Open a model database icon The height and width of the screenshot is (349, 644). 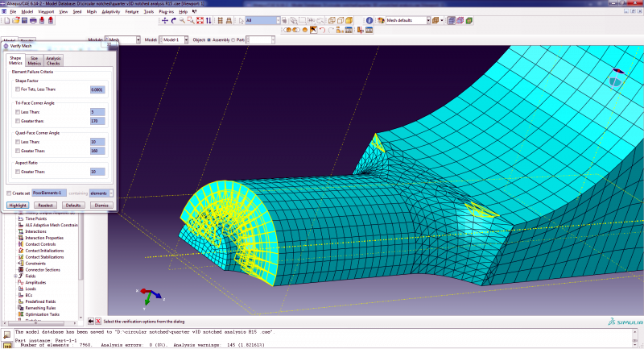pos(16,21)
